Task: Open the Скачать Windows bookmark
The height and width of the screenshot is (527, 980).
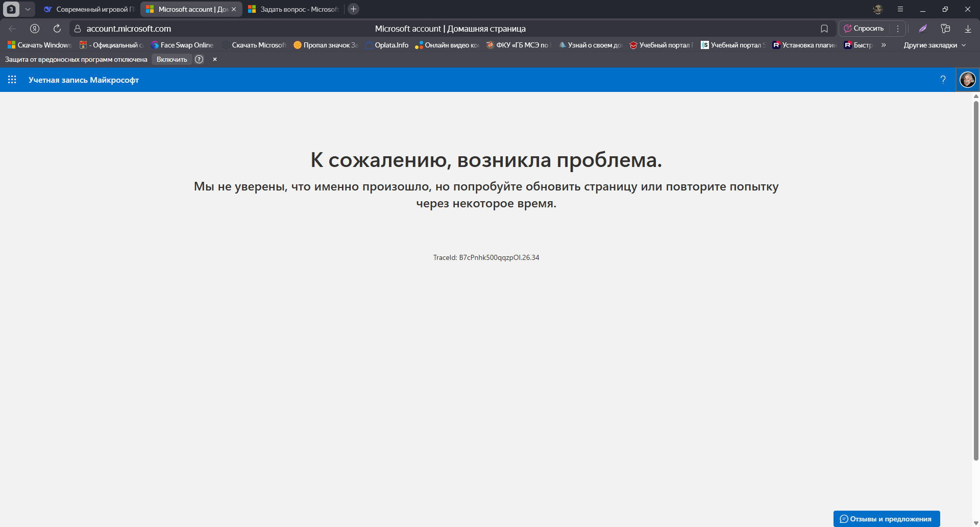Action: (40, 45)
